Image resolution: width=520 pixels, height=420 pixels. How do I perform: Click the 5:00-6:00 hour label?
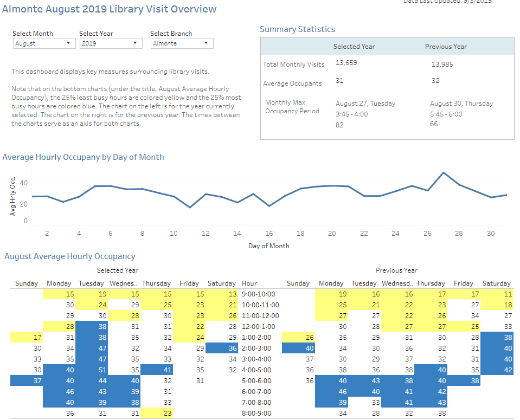click(256, 381)
